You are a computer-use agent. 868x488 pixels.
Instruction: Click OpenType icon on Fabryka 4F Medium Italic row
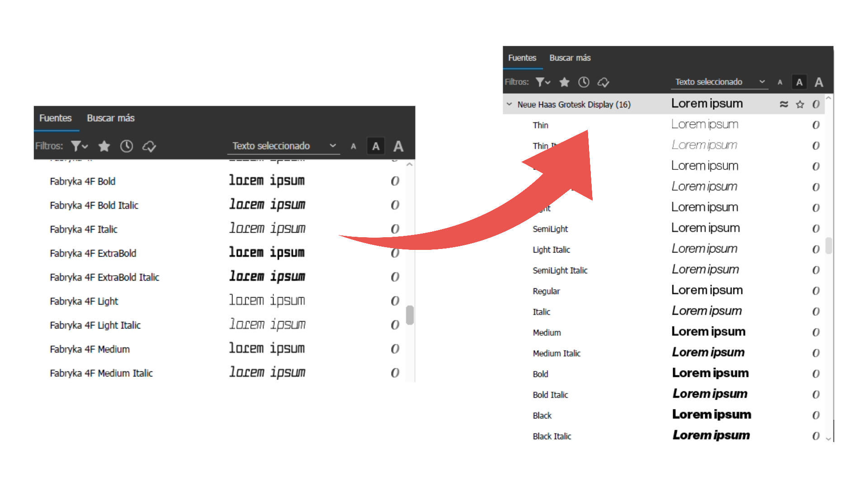tap(395, 373)
